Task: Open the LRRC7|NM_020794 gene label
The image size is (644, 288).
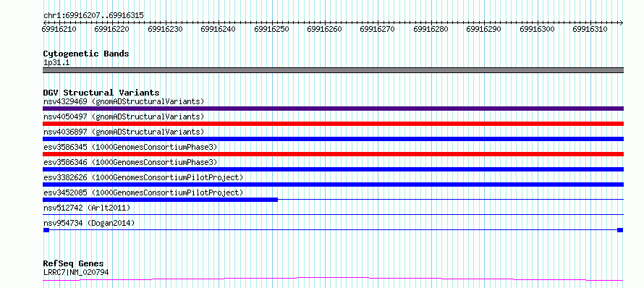Action: tap(76, 272)
